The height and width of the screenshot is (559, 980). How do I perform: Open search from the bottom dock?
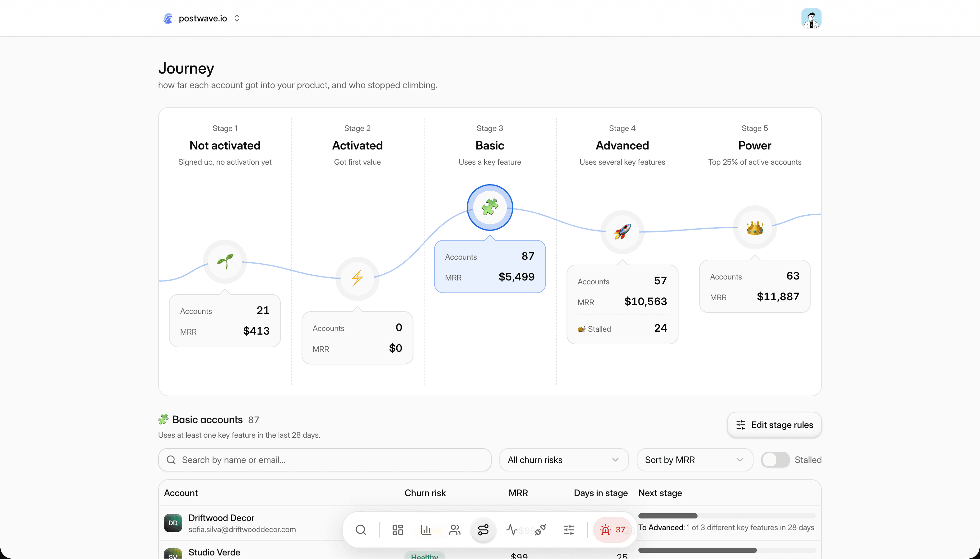[x=360, y=530]
